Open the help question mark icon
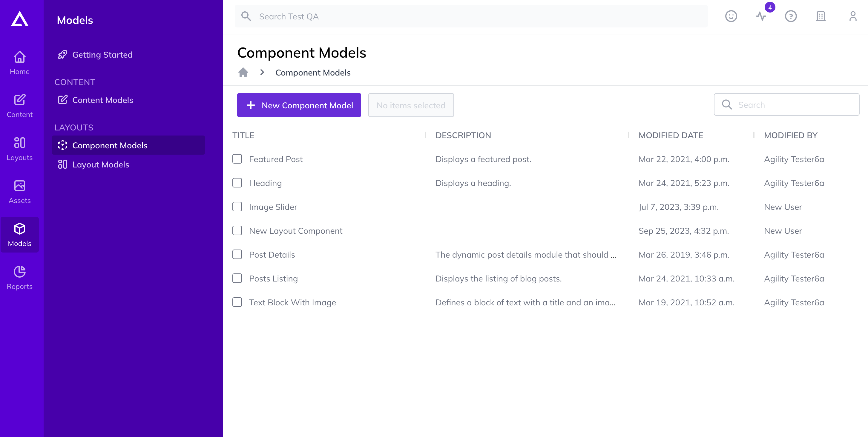Viewport: 868px width, 437px height. 791,16
